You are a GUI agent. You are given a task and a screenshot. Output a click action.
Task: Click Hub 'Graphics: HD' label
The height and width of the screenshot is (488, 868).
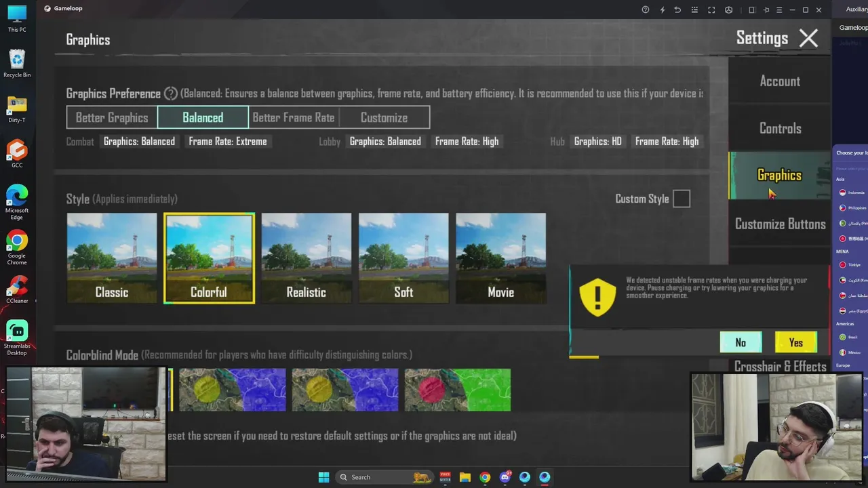pyautogui.click(x=597, y=141)
